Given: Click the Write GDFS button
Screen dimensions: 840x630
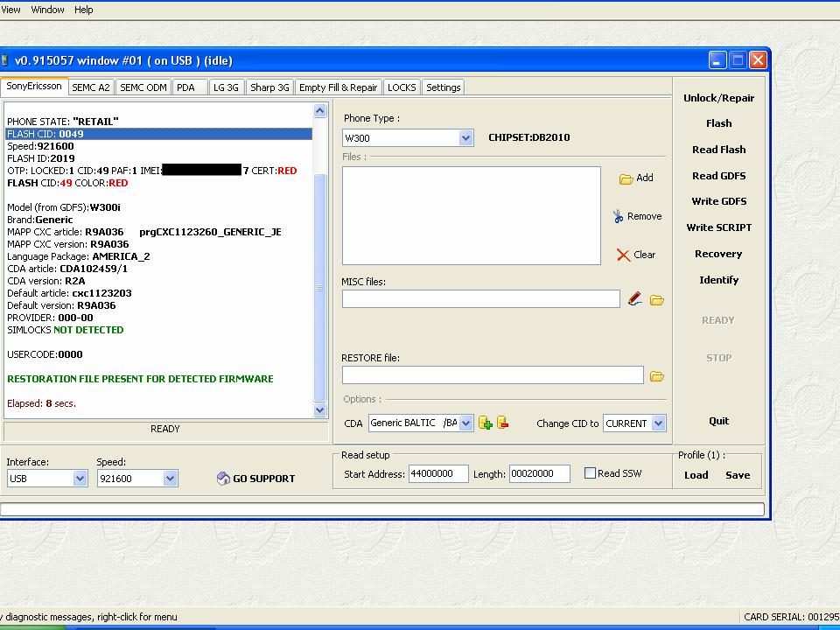Looking at the screenshot, I should [718, 201].
